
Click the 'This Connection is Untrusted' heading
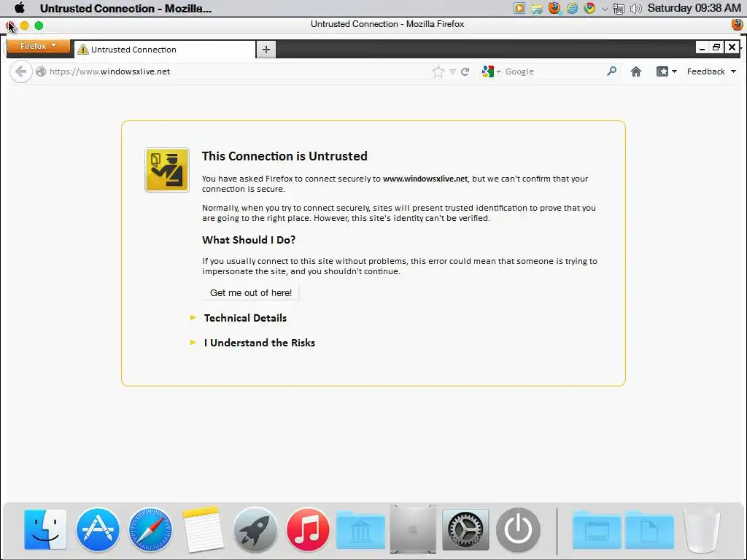285,156
